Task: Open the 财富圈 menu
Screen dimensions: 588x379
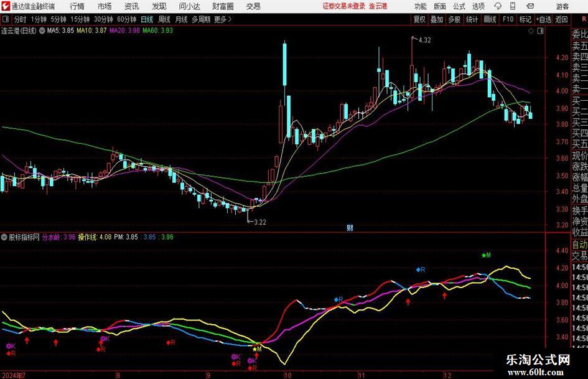Action: (x=223, y=6)
